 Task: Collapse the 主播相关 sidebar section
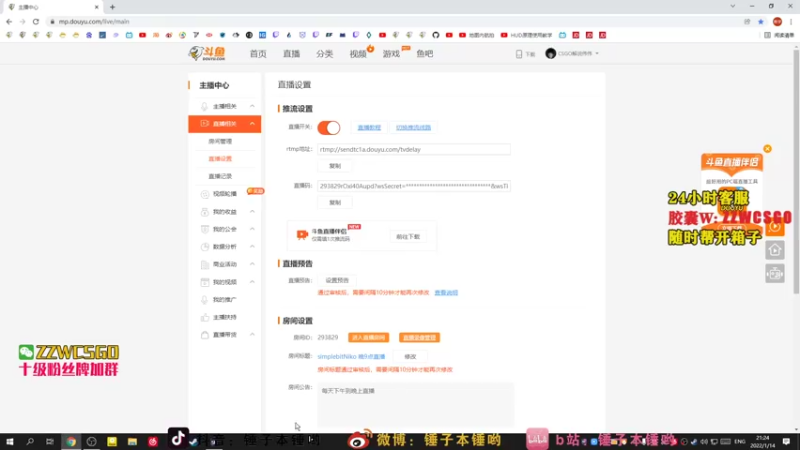coord(252,106)
